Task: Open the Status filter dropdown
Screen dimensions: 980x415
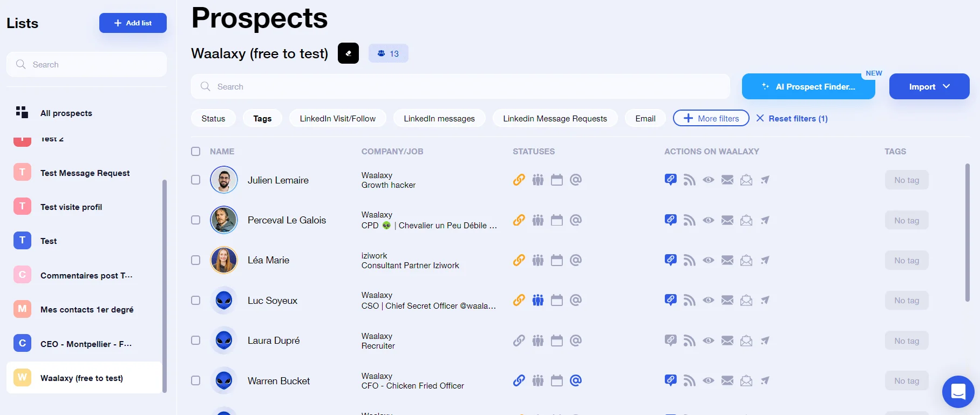Action: click(x=213, y=118)
